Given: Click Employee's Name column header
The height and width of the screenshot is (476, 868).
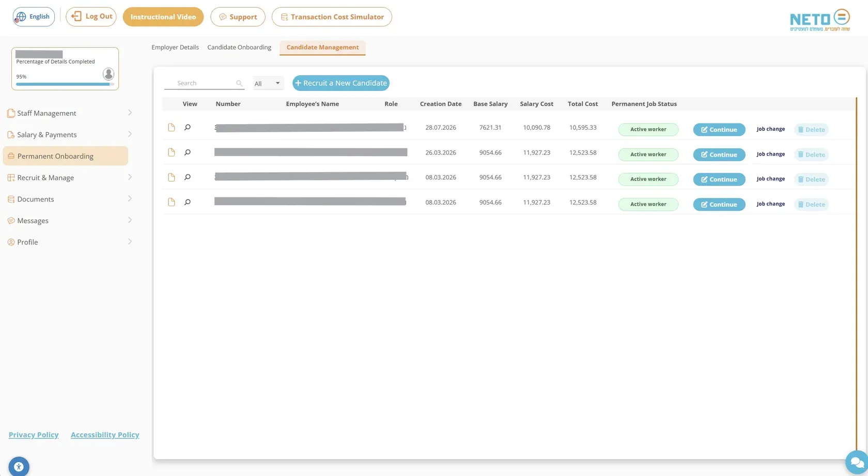Looking at the screenshot, I should (313, 104).
